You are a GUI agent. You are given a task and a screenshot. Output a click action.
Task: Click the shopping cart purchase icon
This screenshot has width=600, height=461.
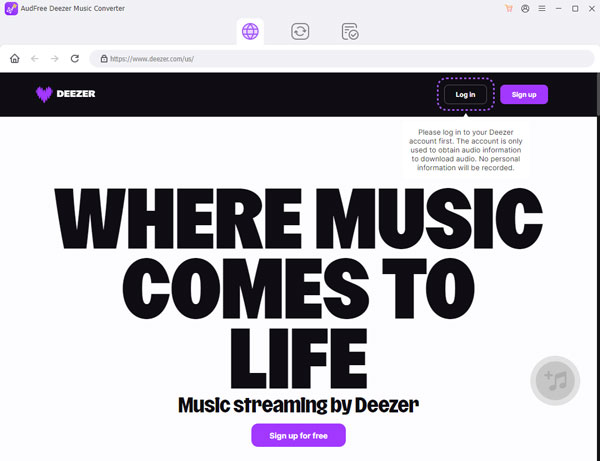[x=509, y=8]
